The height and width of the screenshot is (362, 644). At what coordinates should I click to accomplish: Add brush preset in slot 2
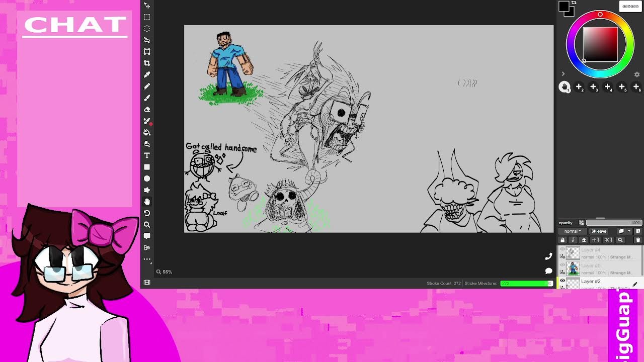pyautogui.click(x=579, y=87)
